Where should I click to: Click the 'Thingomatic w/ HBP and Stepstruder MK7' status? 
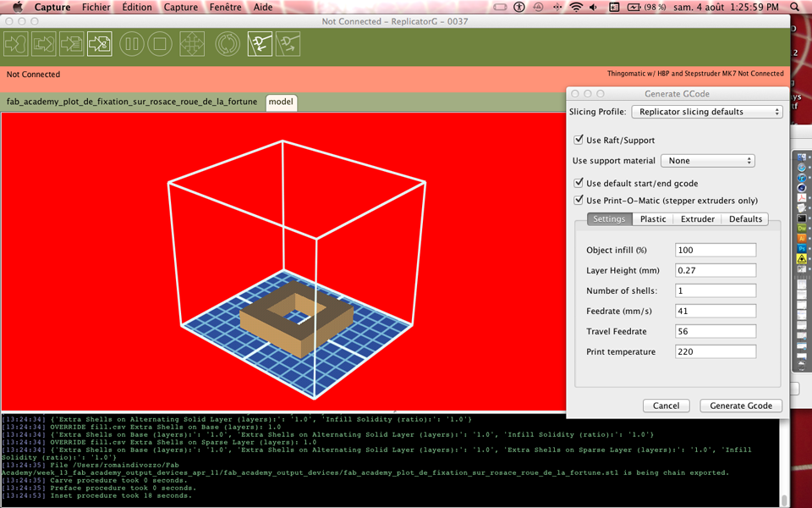coord(695,74)
